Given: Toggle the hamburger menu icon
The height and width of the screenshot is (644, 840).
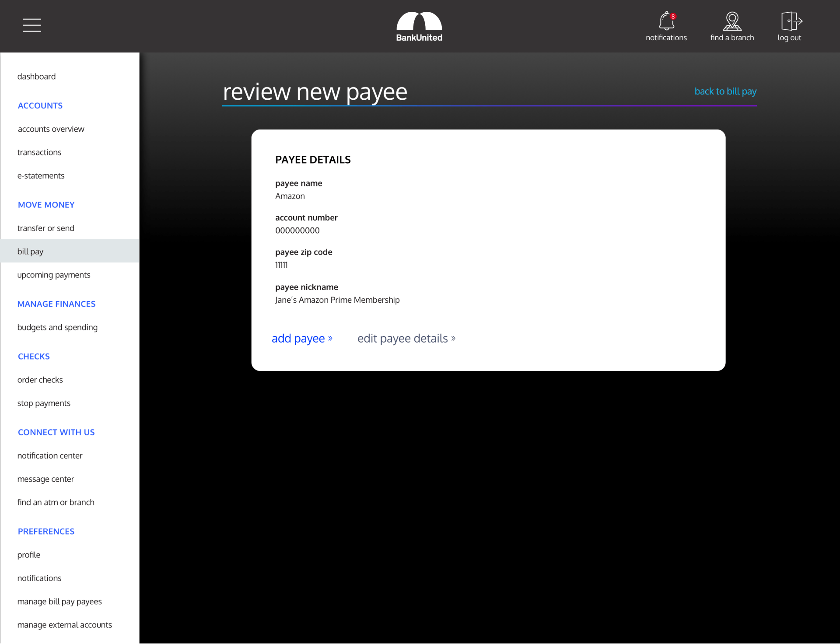Looking at the screenshot, I should coord(32,25).
